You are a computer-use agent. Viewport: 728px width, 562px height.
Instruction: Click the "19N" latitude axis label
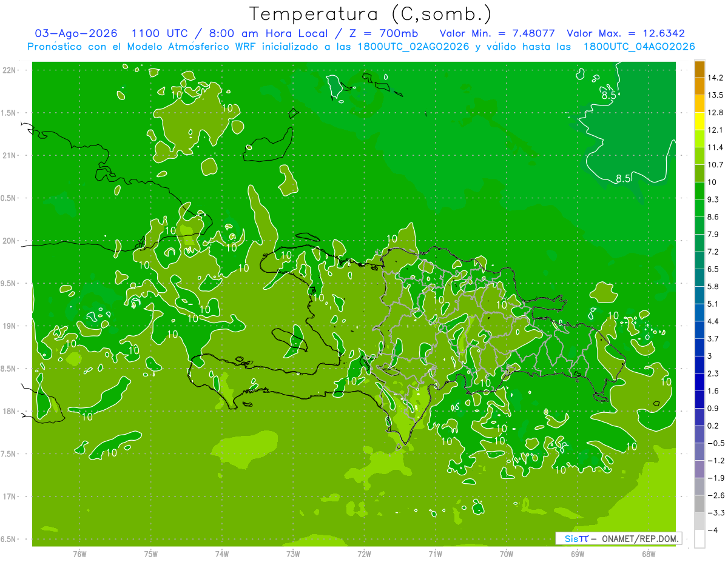[x=10, y=326]
